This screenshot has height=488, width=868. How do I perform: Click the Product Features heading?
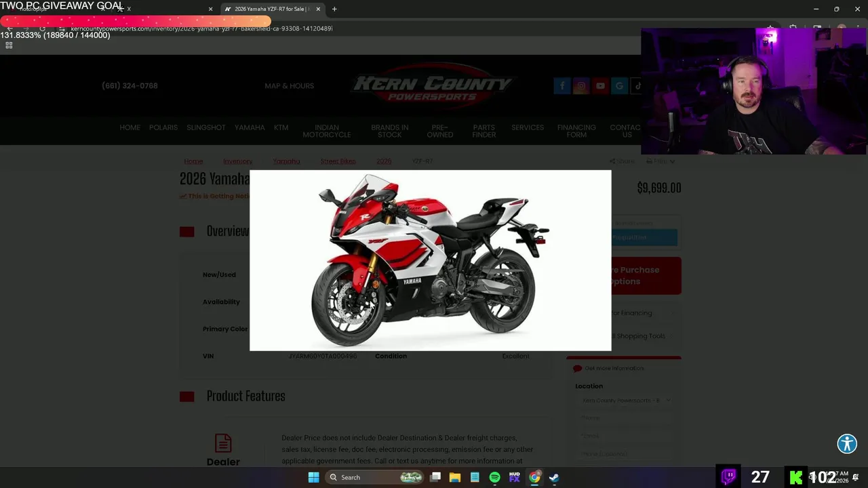coord(245,396)
